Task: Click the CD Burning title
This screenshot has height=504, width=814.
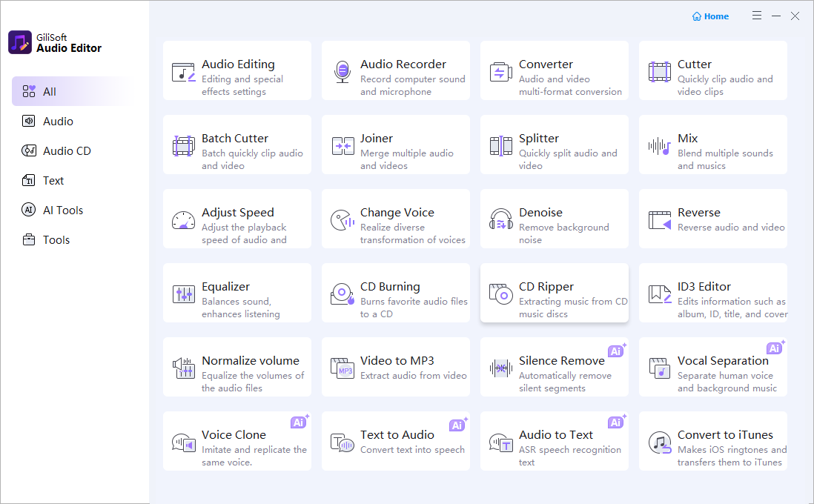Action: [390, 287]
